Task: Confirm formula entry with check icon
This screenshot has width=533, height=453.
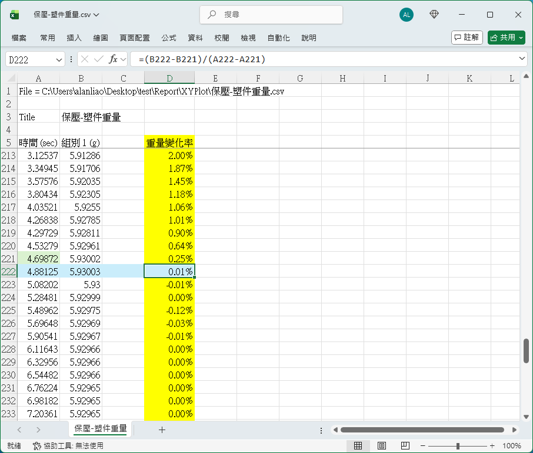Action: 99,59
